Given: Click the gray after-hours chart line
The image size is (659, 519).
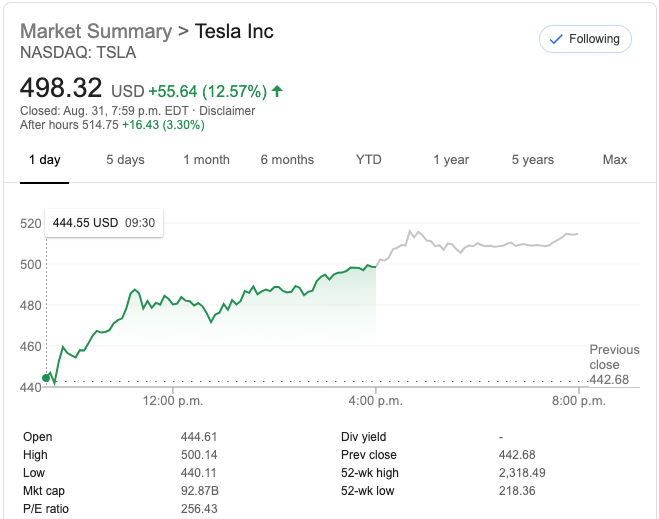Looking at the screenshot, I should pos(480,245).
